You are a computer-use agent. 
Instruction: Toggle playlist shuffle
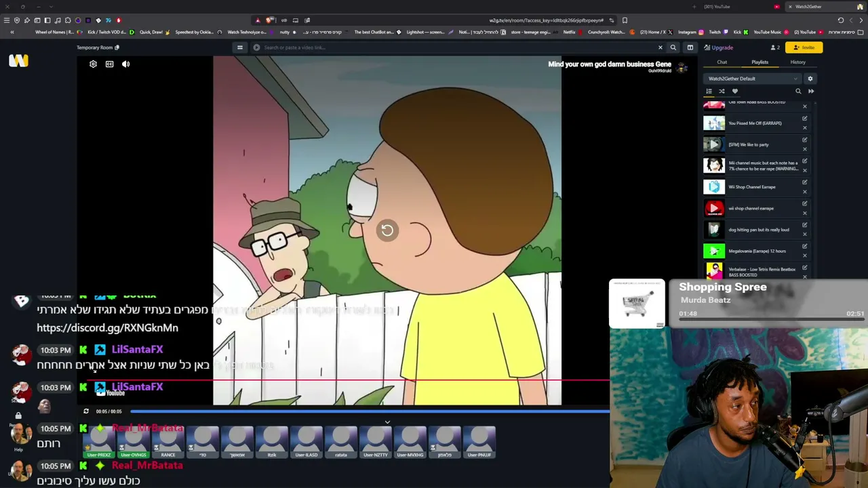click(x=722, y=91)
